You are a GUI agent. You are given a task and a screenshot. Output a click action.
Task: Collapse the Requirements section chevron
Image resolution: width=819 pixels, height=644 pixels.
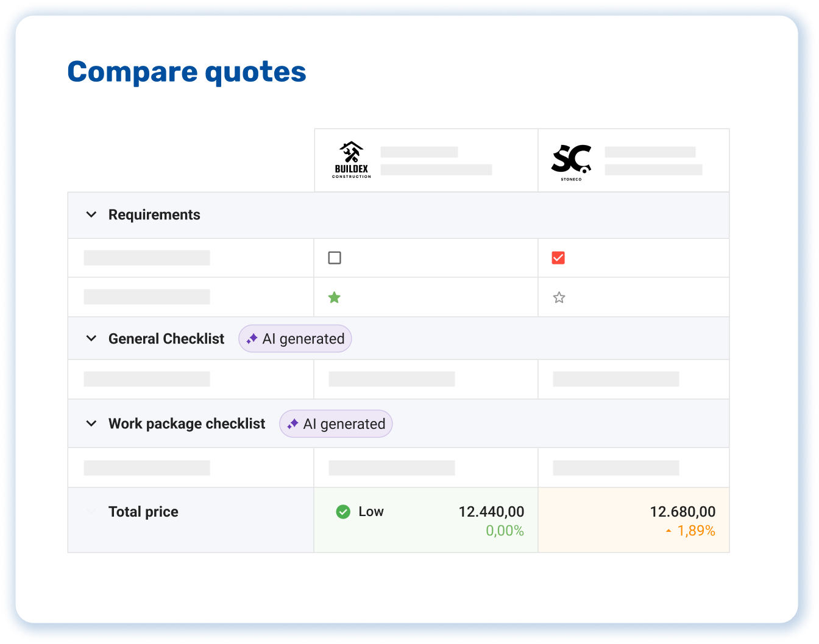pyautogui.click(x=91, y=214)
